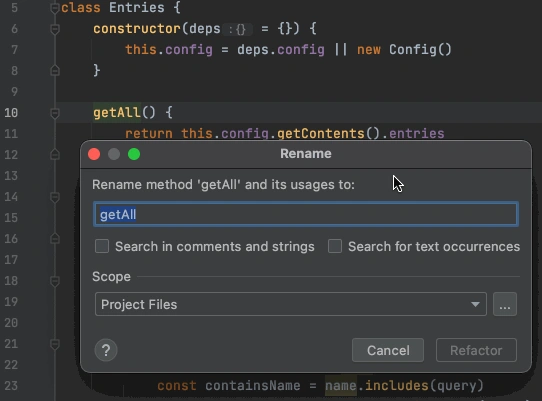Viewport: 542px width, 401px height.
Task: Toggle fold marker on line 14
Action: click(x=55, y=197)
